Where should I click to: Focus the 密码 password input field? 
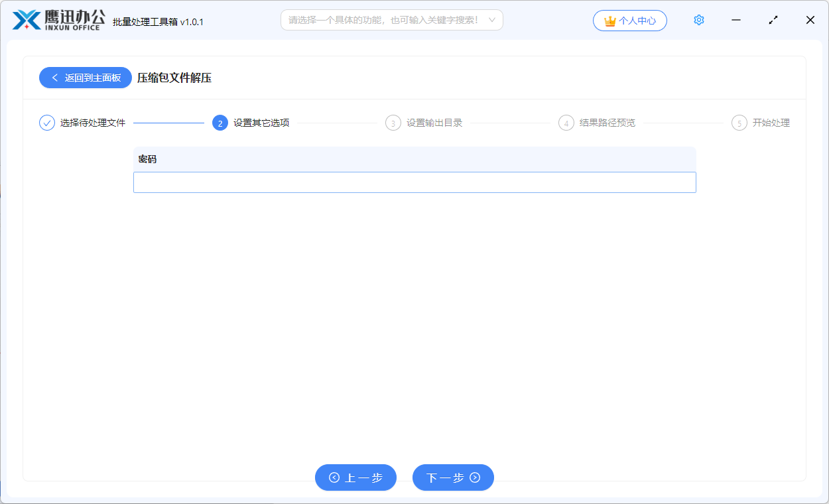(414, 182)
